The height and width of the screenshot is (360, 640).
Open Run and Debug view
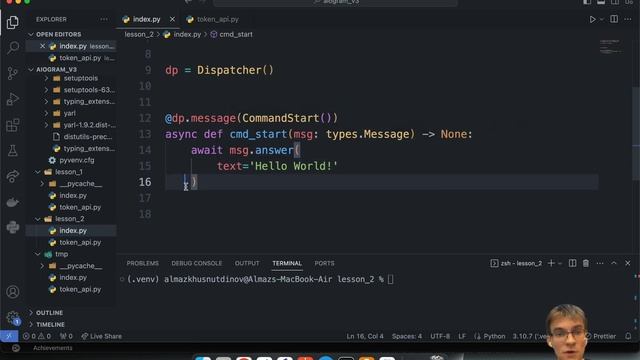(x=13, y=99)
